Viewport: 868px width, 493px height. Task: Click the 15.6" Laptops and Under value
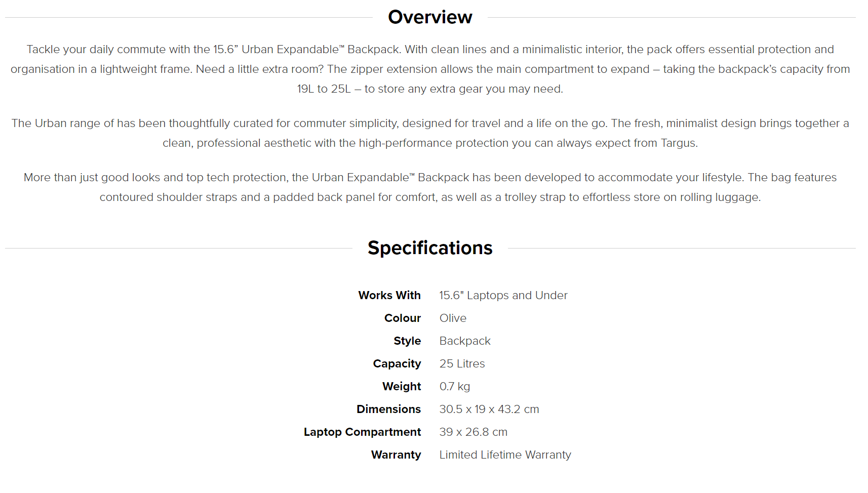click(x=503, y=295)
